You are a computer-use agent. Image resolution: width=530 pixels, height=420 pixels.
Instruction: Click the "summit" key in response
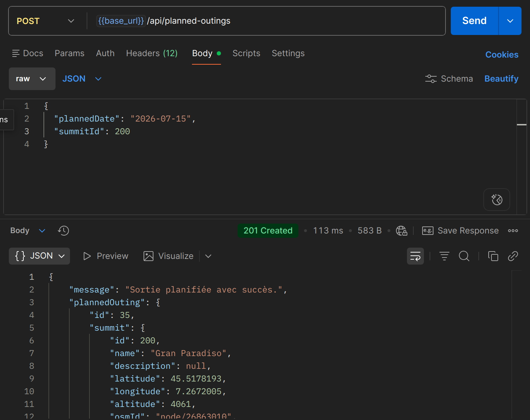(x=110, y=328)
